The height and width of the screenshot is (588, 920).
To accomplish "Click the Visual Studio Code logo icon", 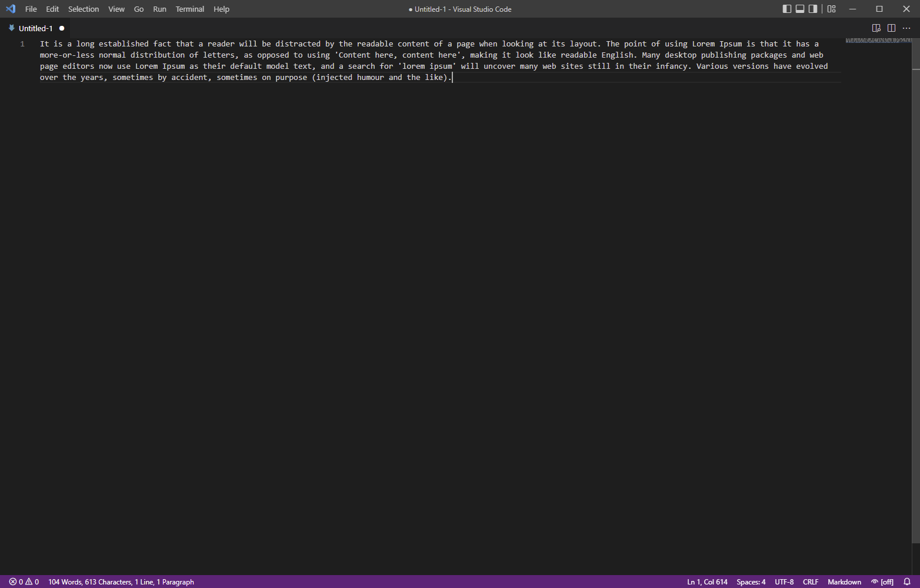I will [x=11, y=9].
